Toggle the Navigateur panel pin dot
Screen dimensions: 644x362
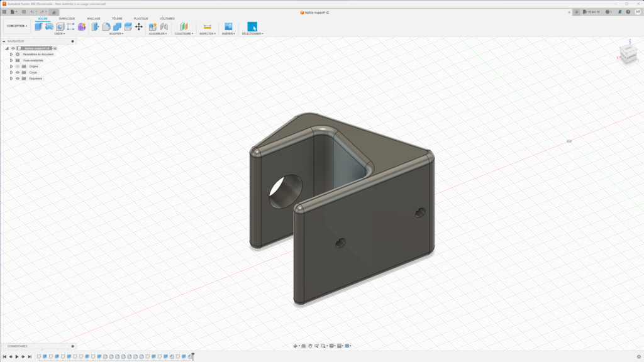coord(73,41)
